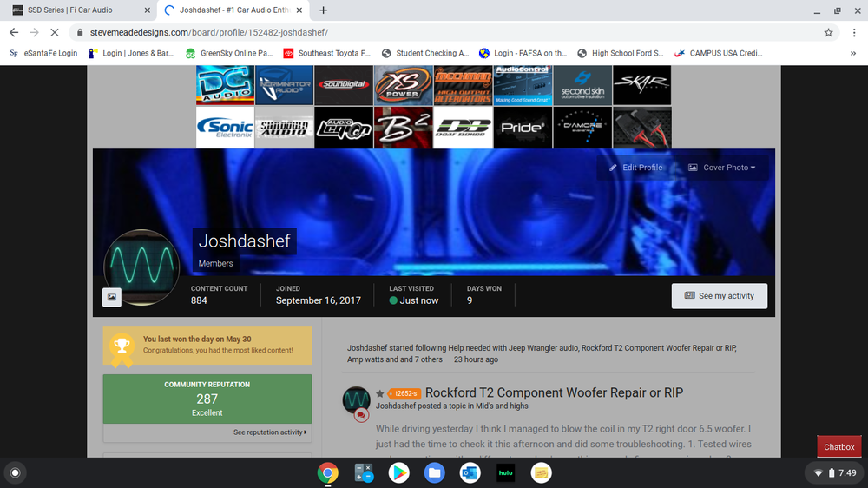The image size is (868, 488).
Task: Open the SounDigital sponsor banner
Action: (344, 85)
